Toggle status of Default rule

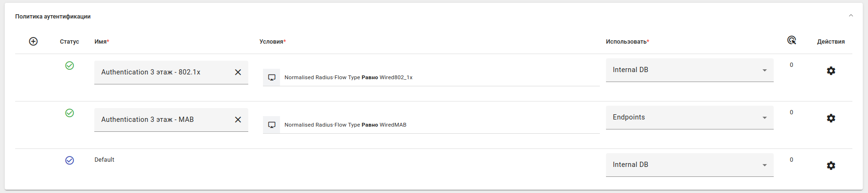[x=70, y=160]
